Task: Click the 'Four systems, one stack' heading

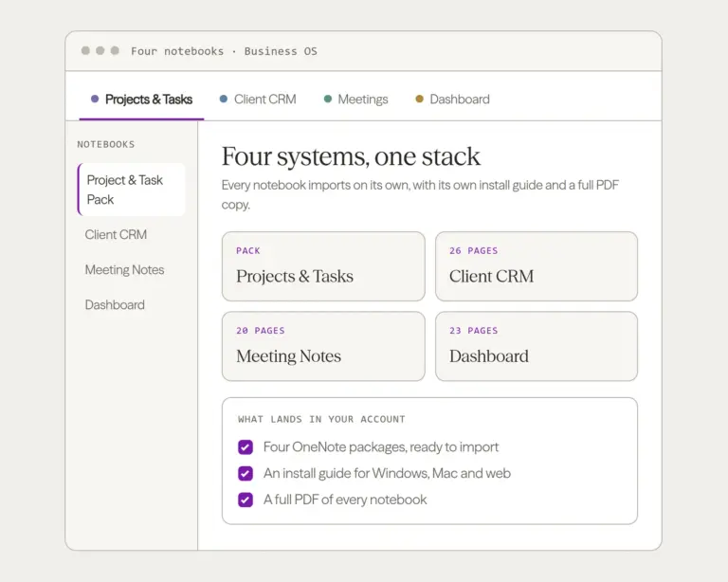Action: 351,156
